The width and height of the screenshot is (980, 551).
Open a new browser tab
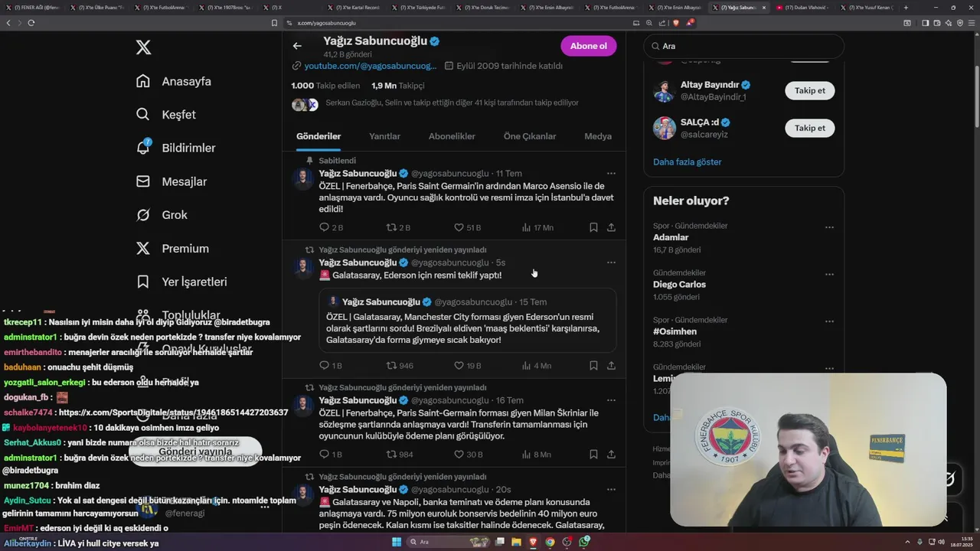906,8
